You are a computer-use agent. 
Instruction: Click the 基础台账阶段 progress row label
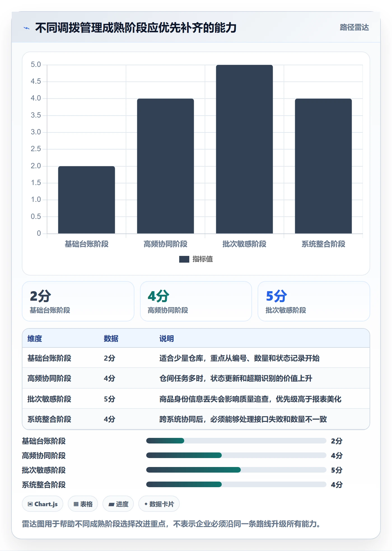(44, 441)
